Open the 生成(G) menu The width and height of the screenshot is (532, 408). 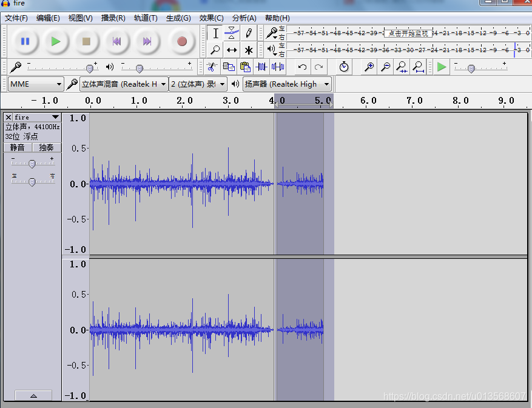click(178, 18)
